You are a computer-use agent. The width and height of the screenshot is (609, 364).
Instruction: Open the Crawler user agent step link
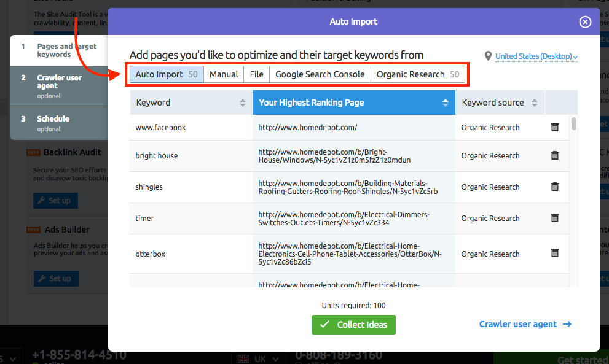pos(519,324)
